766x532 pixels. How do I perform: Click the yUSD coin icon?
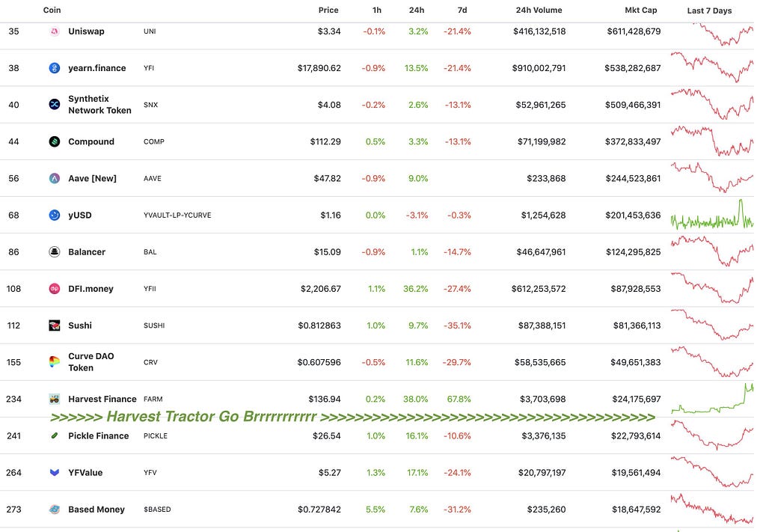point(54,215)
